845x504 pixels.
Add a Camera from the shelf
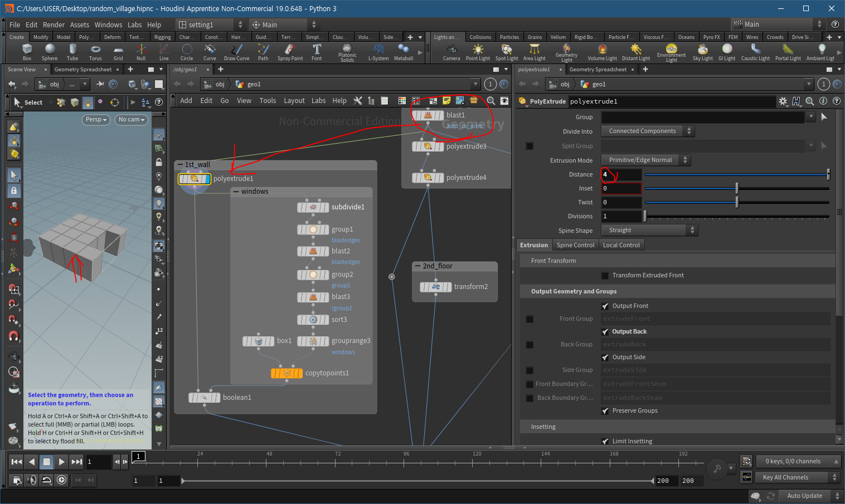451,52
